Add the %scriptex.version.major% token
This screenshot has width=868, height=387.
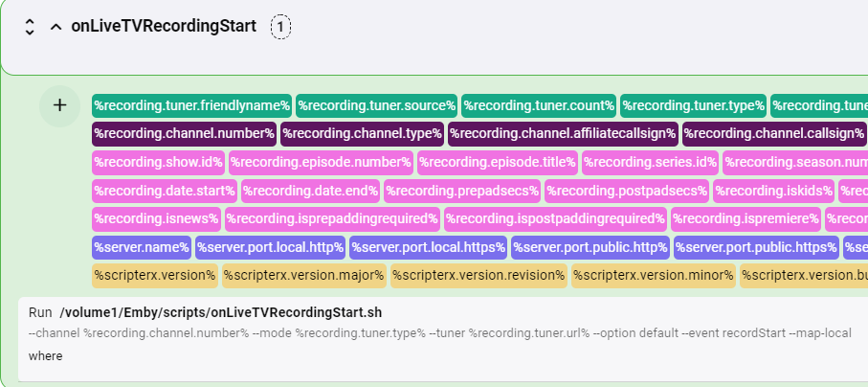point(303,276)
